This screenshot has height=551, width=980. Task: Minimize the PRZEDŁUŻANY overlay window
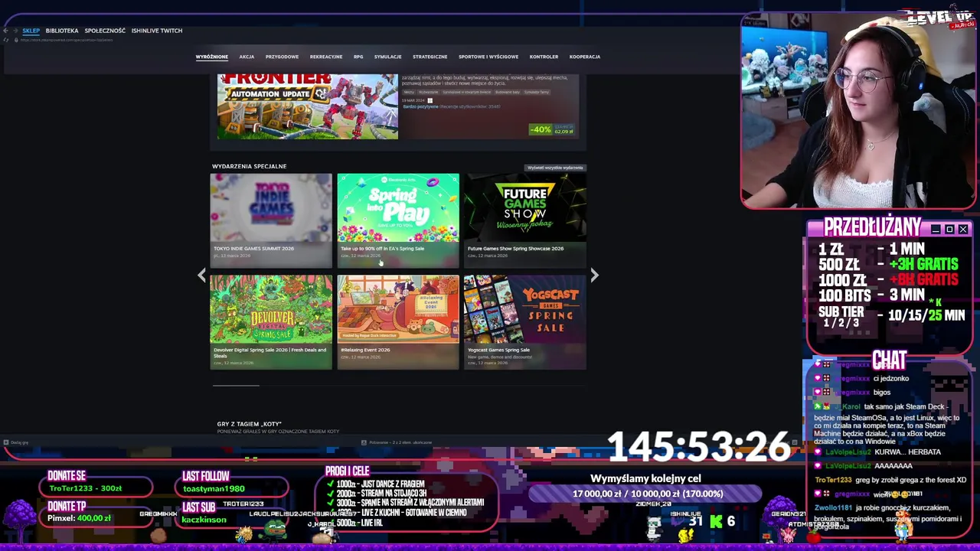[936, 230]
